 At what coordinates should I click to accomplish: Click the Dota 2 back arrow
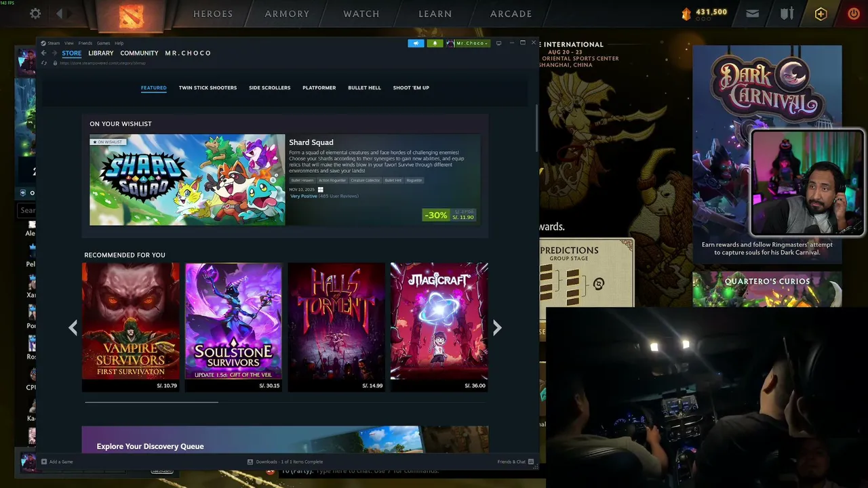pyautogui.click(x=60, y=14)
